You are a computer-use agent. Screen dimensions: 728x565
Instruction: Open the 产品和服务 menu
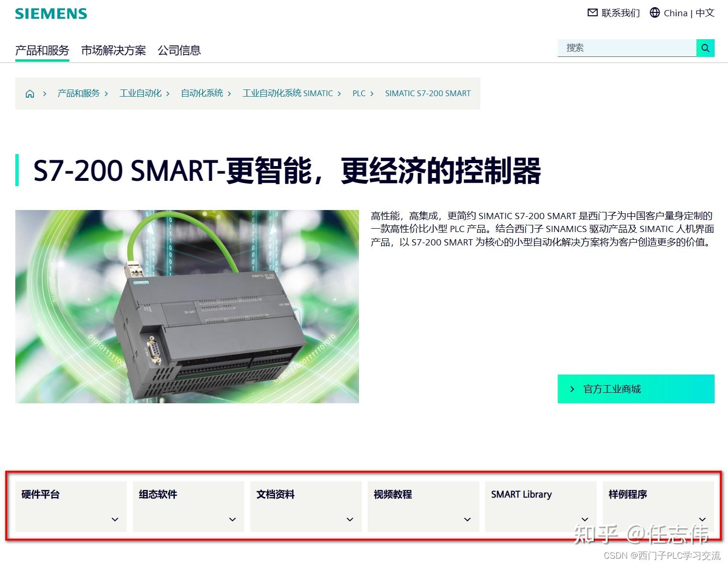tap(42, 51)
